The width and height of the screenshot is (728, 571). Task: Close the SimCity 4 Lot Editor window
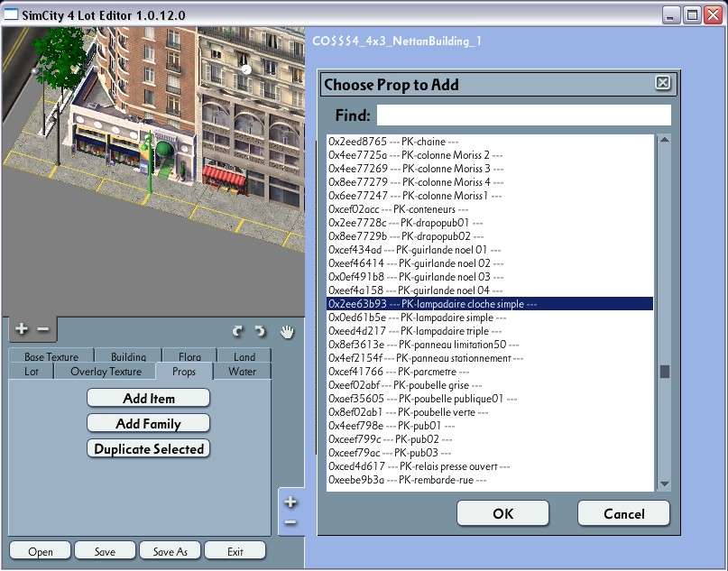coord(714,15)
